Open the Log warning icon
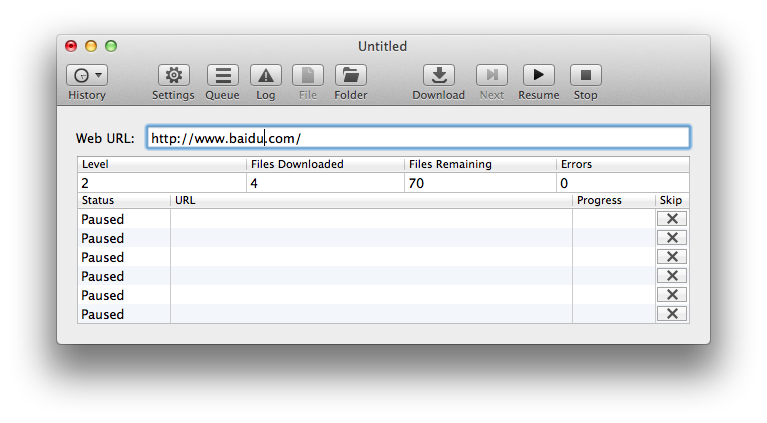 (266, 75)
